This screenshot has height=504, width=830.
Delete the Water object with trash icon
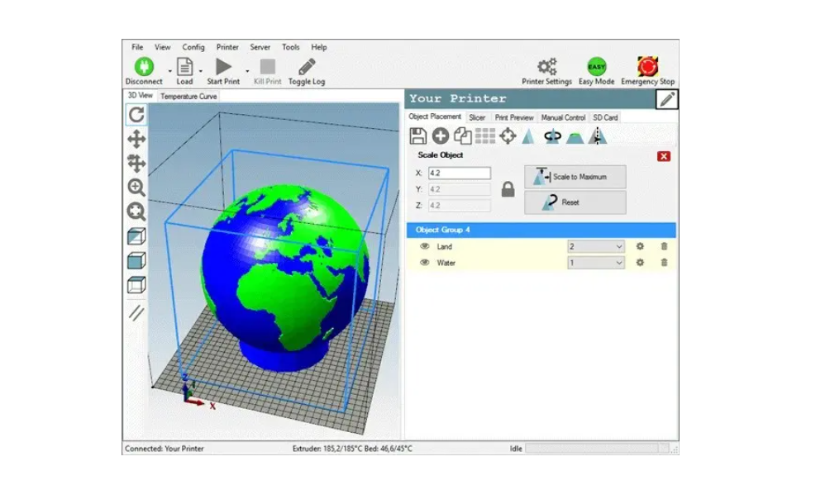[x=664, y=263]
